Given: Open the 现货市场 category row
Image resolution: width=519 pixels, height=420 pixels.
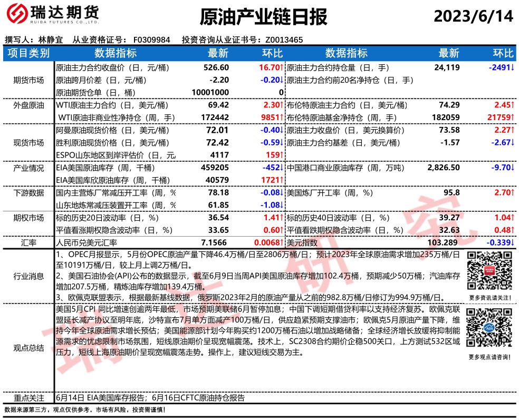Looking at the screenshot, I should pos(28,142).
